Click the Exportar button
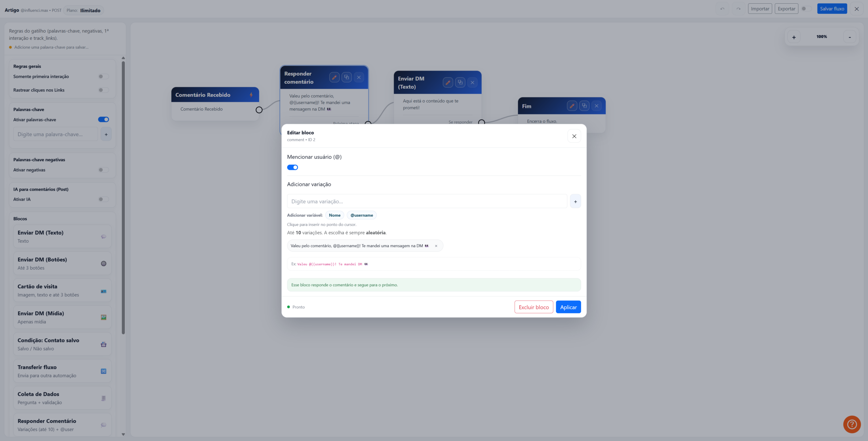 point(786,9)
